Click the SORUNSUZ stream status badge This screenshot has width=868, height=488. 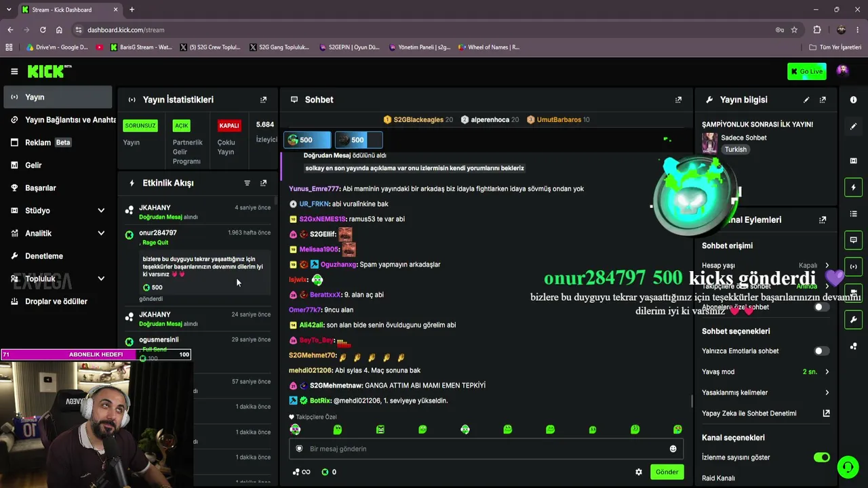point(140,125)
